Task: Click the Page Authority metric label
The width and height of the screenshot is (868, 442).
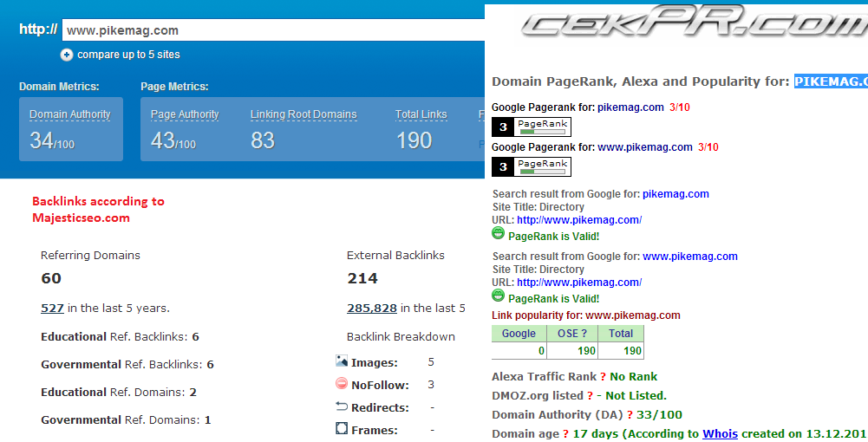Action: 185,114
